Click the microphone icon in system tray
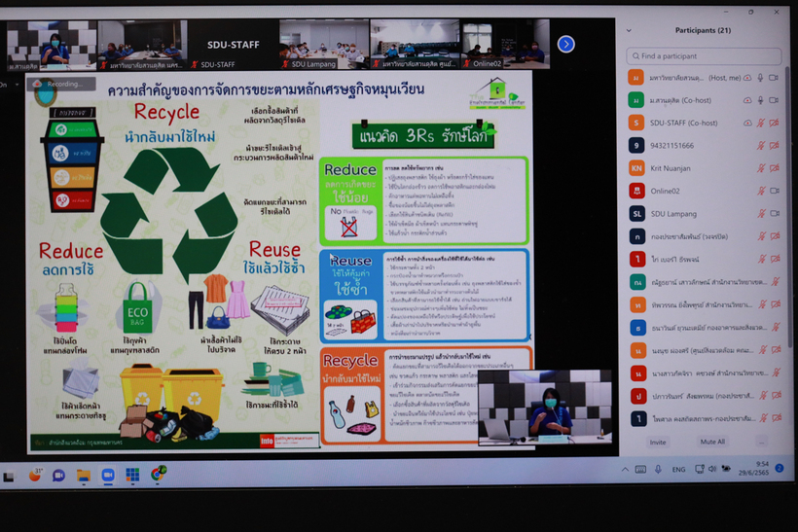798x532 pixels. 658,470
